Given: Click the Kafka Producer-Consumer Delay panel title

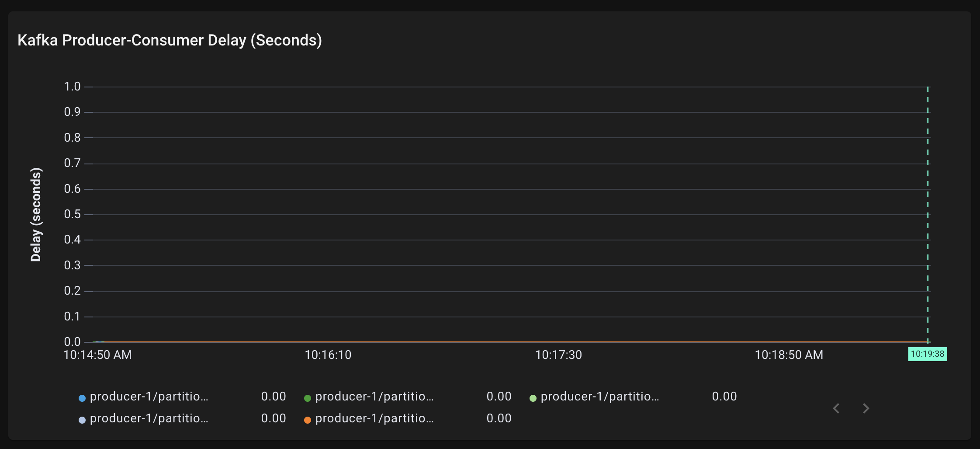Looking at the screenshot, I should click(170, 40).
